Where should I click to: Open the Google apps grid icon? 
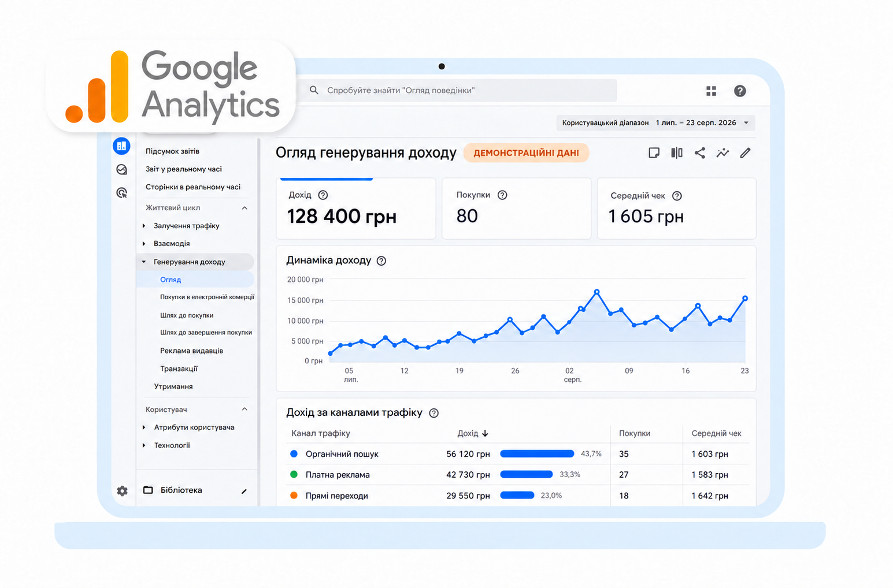pos(711,91)
